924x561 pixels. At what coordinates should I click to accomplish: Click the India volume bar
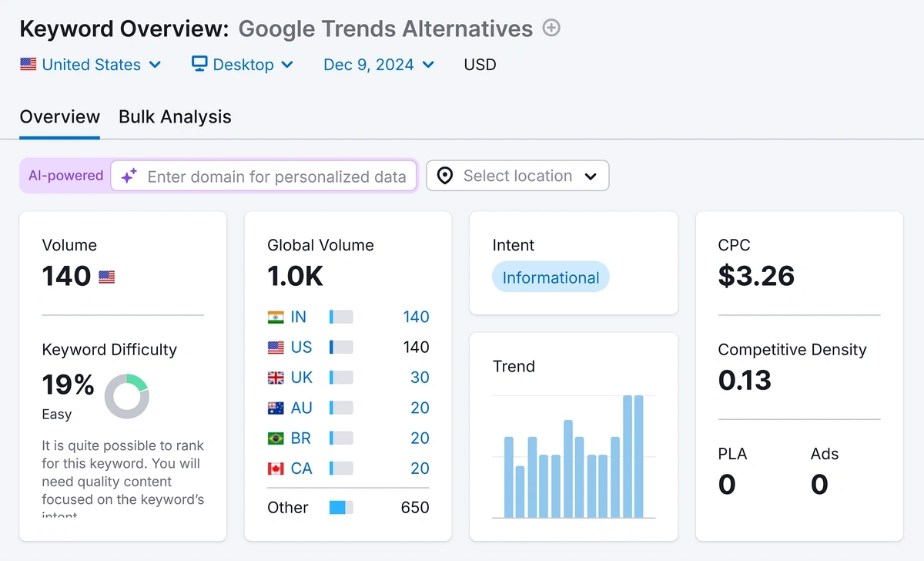341,317
